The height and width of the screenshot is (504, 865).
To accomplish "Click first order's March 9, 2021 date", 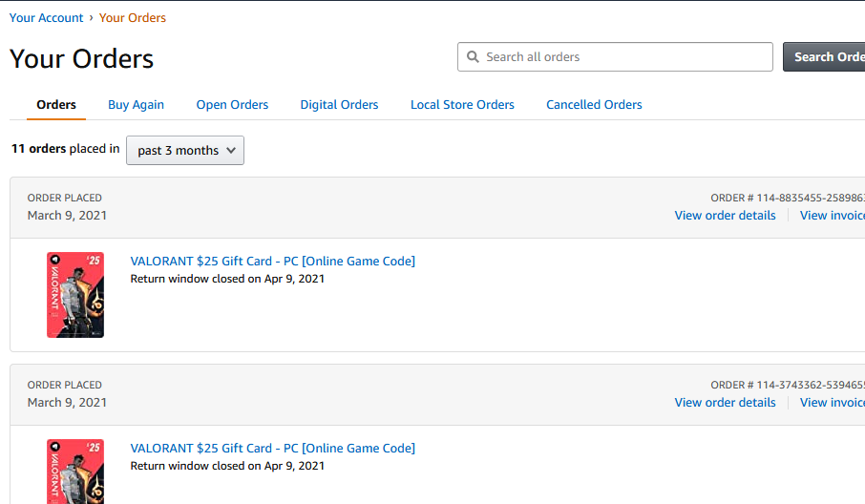I will (x=67, y=216).
